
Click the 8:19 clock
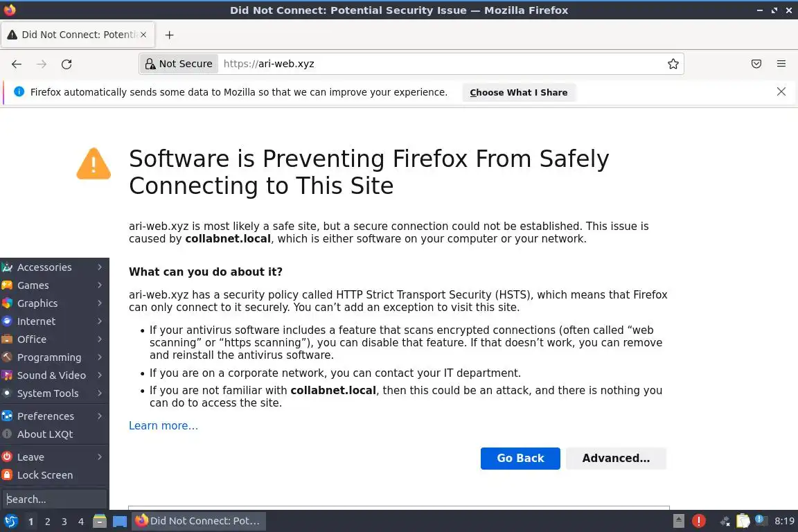pyautogui.click(x=783, y=521)
